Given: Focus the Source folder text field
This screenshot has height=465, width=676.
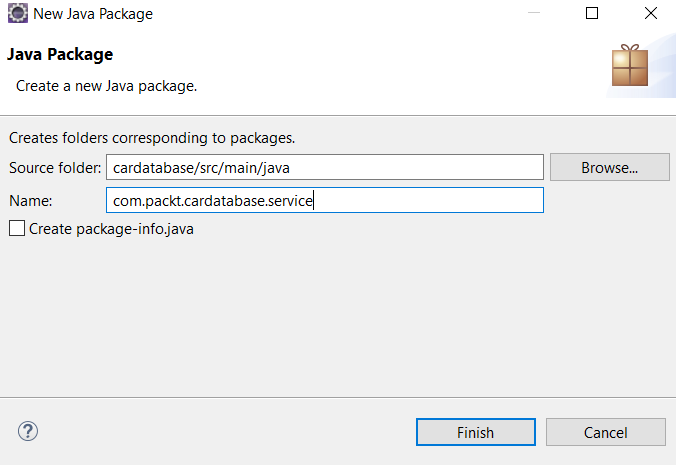Looking at the screenshot, I should tap(325, 167).
